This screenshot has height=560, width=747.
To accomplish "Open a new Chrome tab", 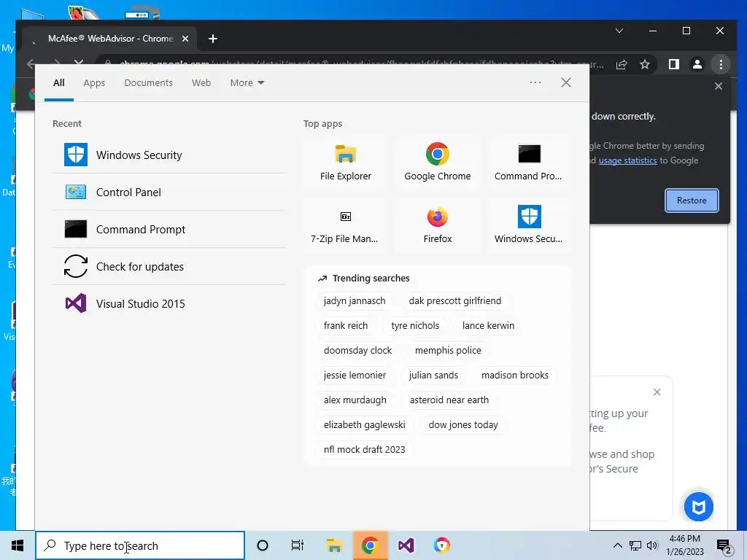I will 213,39.
